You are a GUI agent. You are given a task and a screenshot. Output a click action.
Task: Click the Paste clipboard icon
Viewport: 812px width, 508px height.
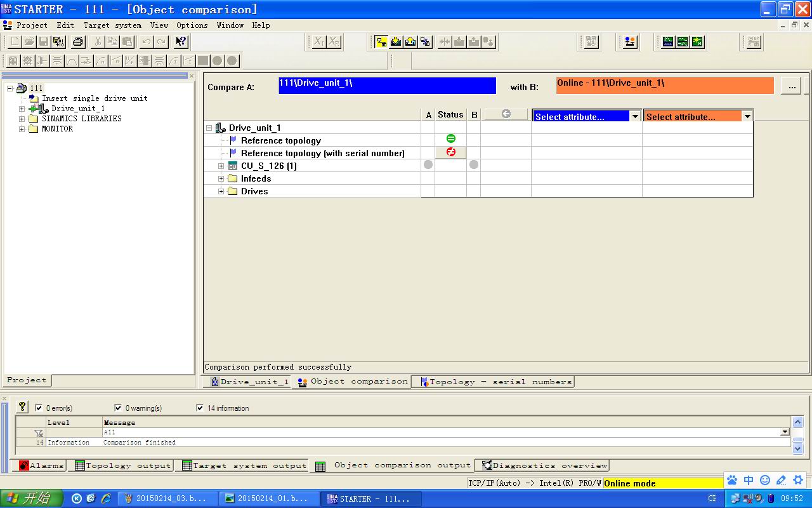pyautogui.click(x=127, y=42)
